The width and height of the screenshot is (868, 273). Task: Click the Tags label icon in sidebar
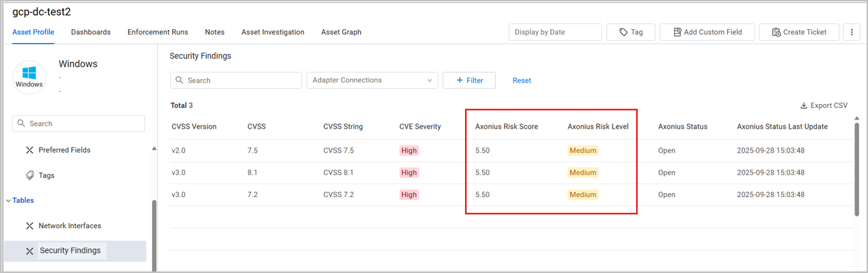tap(29, 175)
